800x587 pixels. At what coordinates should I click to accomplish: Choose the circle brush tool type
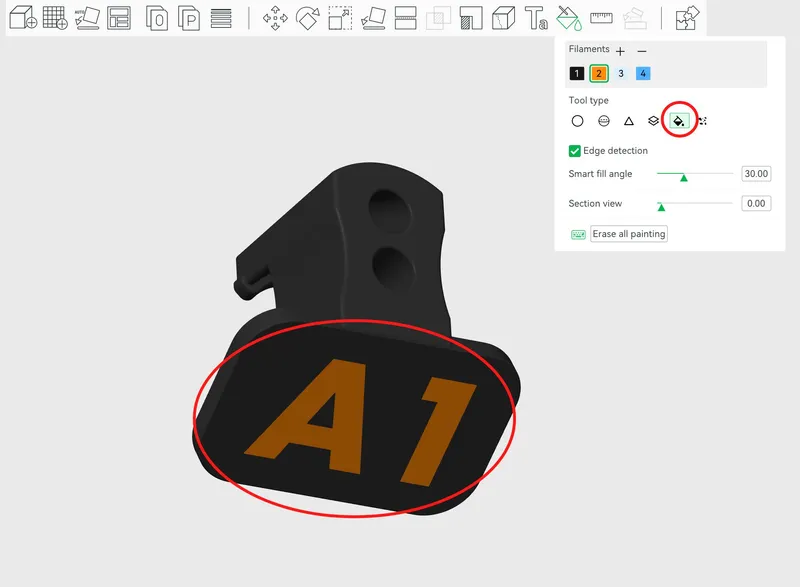click(577, 121)
